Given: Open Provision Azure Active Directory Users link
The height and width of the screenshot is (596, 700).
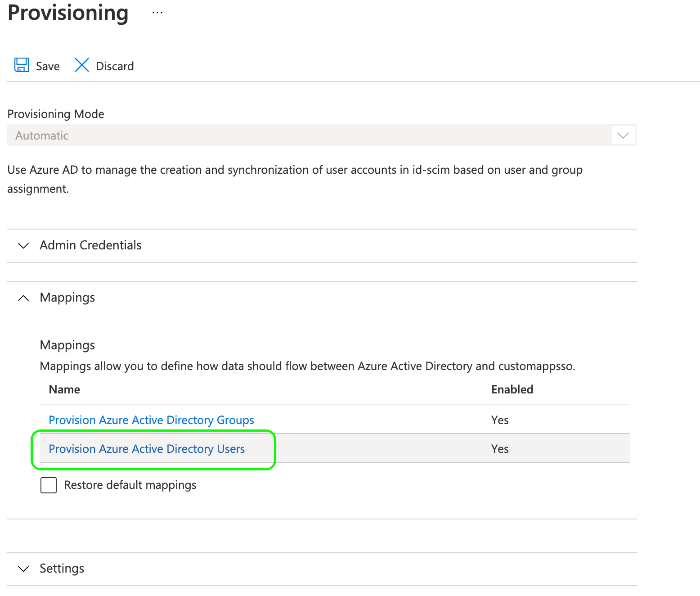Looking at the screenshot, I should (x=147, y=449).
